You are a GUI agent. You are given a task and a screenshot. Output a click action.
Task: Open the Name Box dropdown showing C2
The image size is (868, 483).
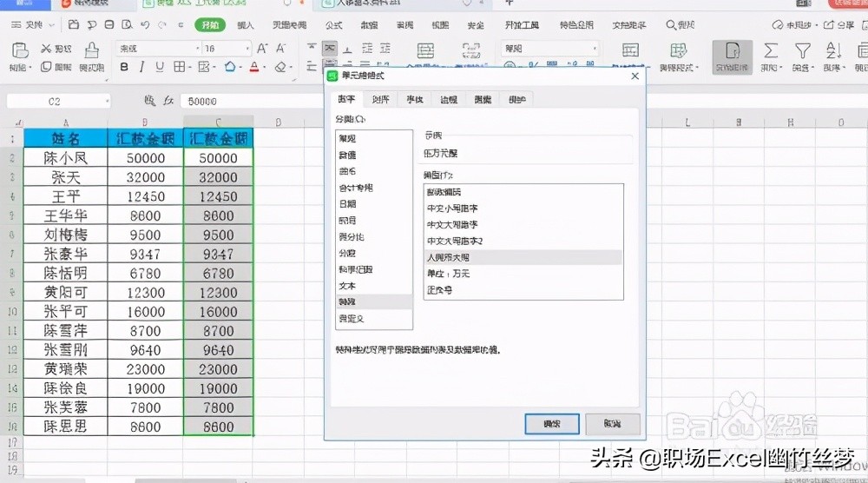(x=108, y=102)
